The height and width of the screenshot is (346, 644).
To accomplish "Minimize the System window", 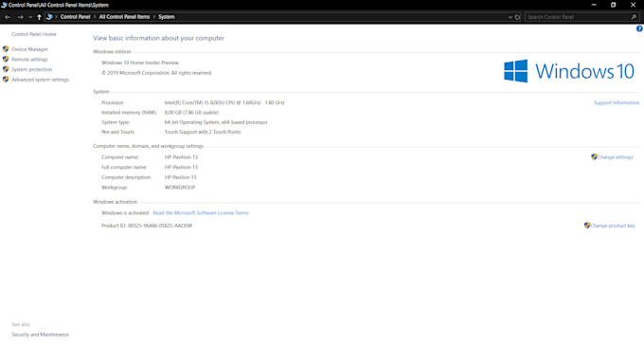I will 594,5.
